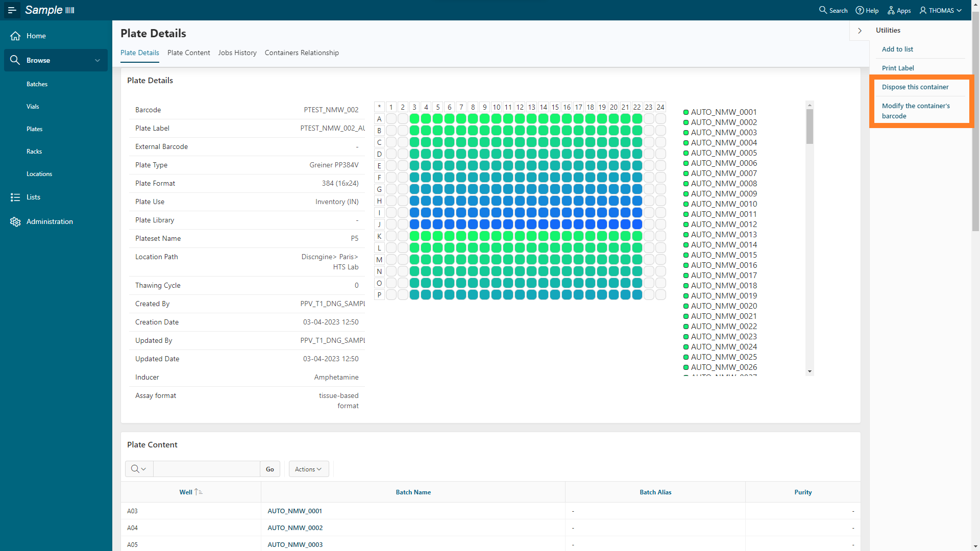The width and height of the screenshot is (980, 551).
Task: Click the Lists sidebar icon
Action: point(15,197)
